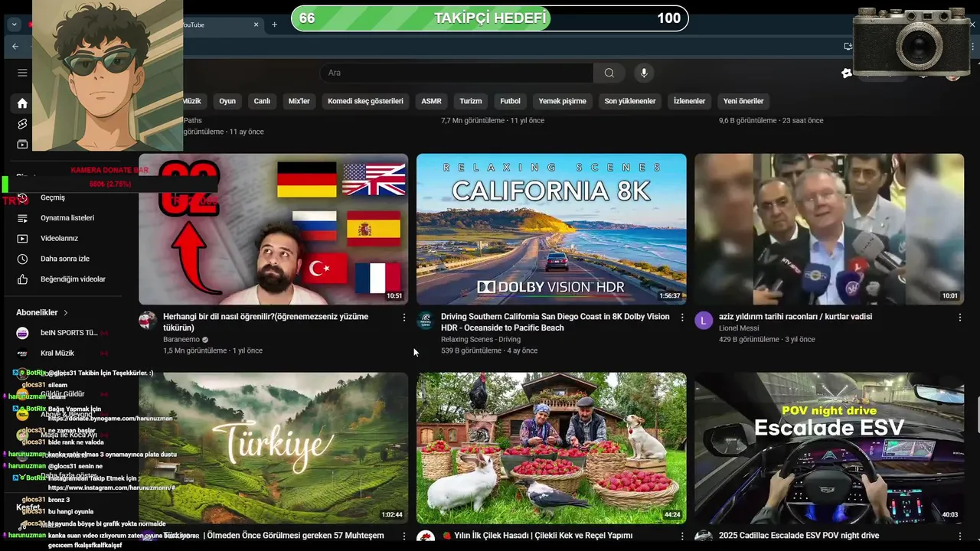Click the Takipçi Hedefi progress bar

pos(490,18)
